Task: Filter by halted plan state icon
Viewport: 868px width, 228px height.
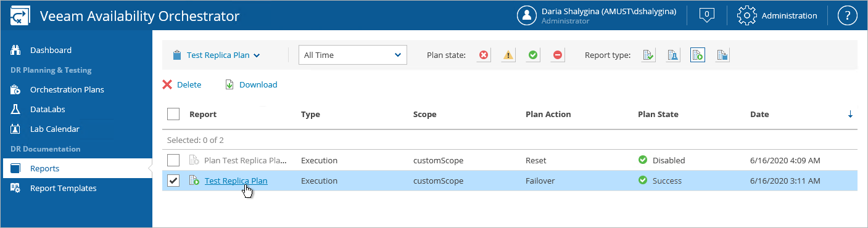Action: click(558, 55)
